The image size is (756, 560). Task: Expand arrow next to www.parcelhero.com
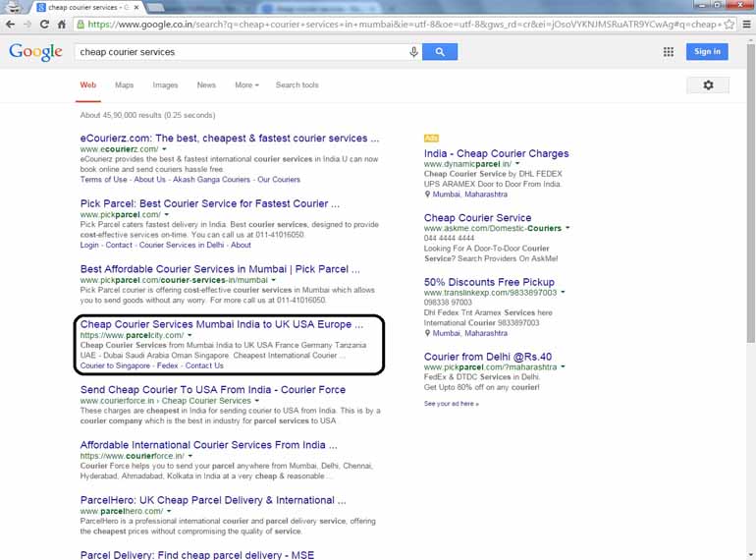(x=169, y=511)
